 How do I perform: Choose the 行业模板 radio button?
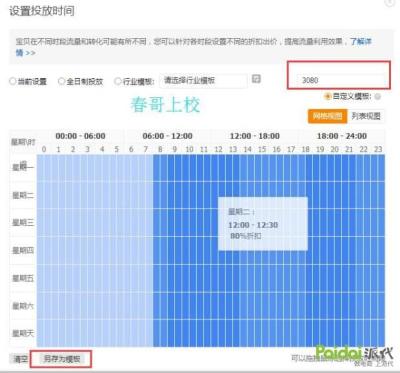point(118,81)
